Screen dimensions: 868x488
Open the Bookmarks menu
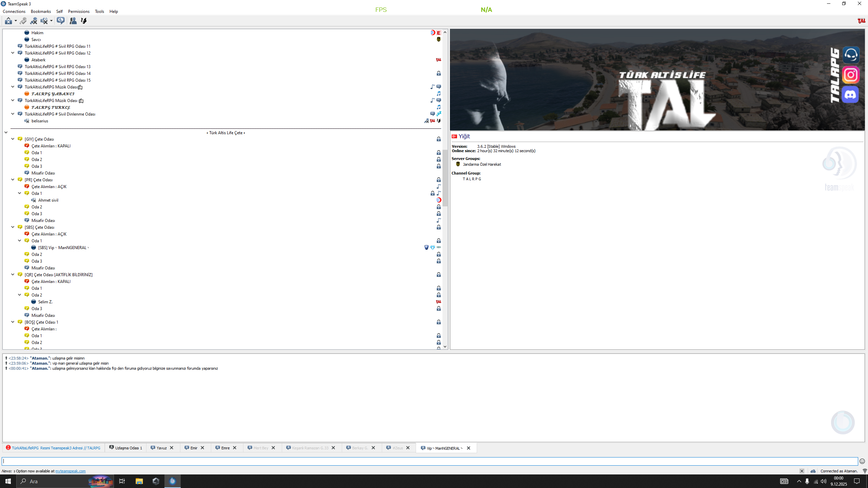coord(41,12)
